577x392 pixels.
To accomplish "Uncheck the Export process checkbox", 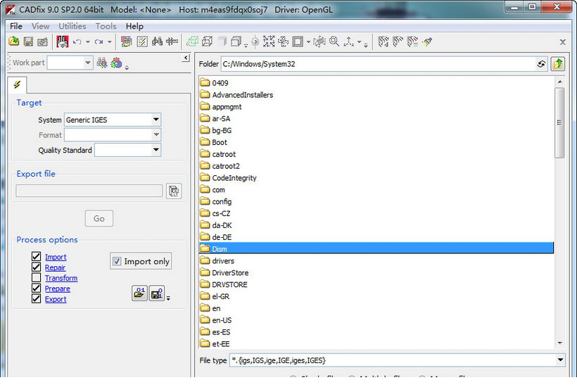I will click(x=36, y=298).
